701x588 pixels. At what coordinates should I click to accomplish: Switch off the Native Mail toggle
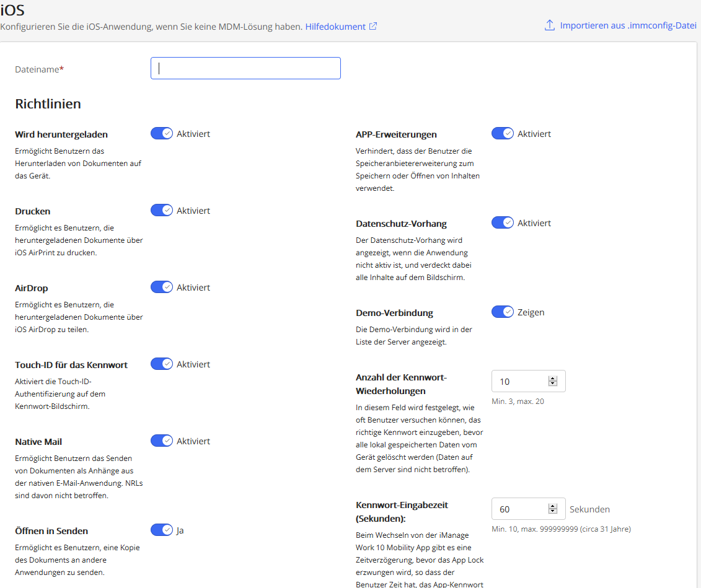tap(162, 441)
